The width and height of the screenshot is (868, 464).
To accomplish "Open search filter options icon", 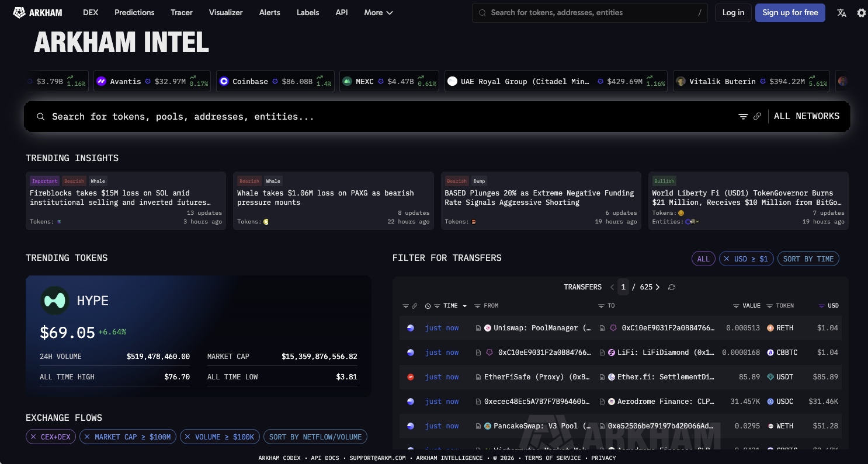I will tap(743, 117).
